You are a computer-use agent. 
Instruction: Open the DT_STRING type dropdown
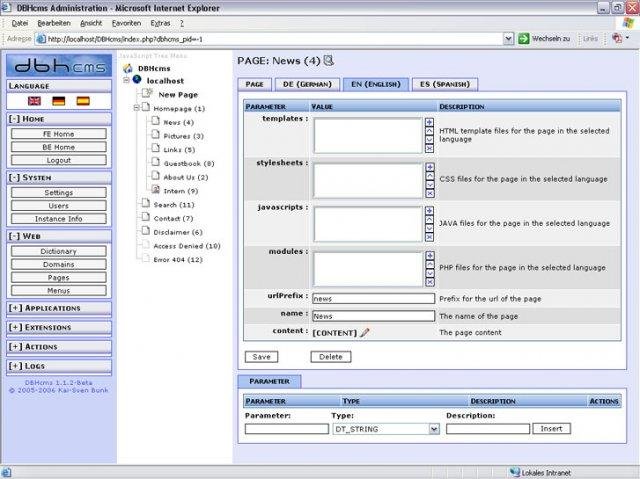pyautogui.click(x=434, y=429)
